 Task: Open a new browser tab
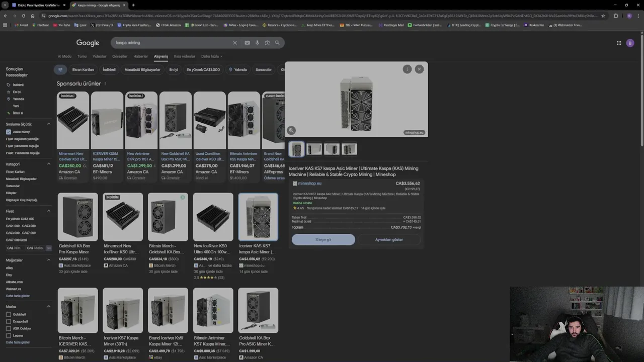coord(133,5)
